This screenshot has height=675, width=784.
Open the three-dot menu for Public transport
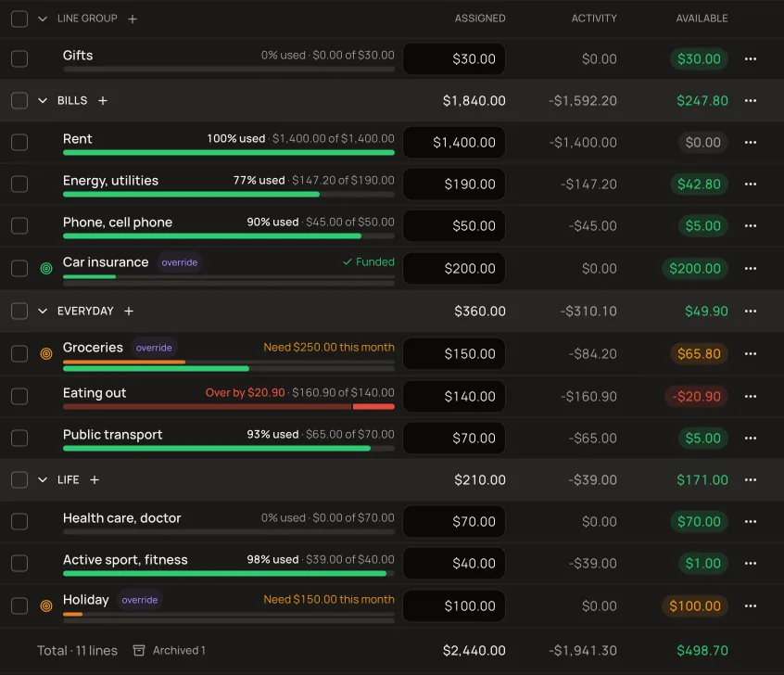click(x=750, y=438)
